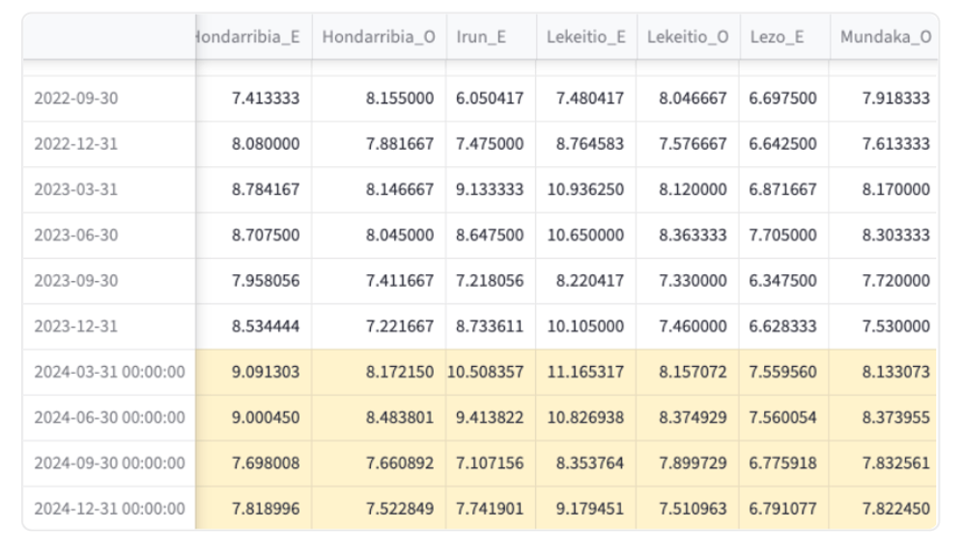Click highlighted cell 7.107156
The width and height of the screenshot is (964, 560).
pos(490,462)
